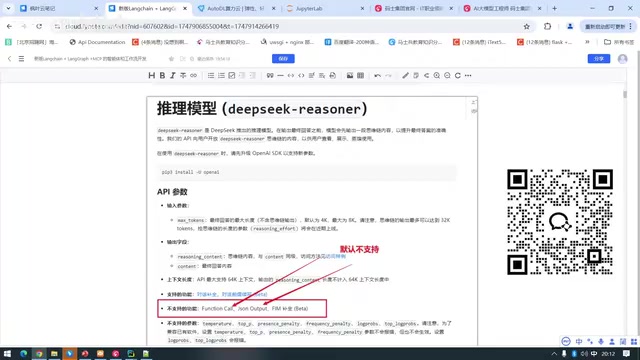Go back with the note's left chevron
This screenshot has height=360, width=640.
9,59
